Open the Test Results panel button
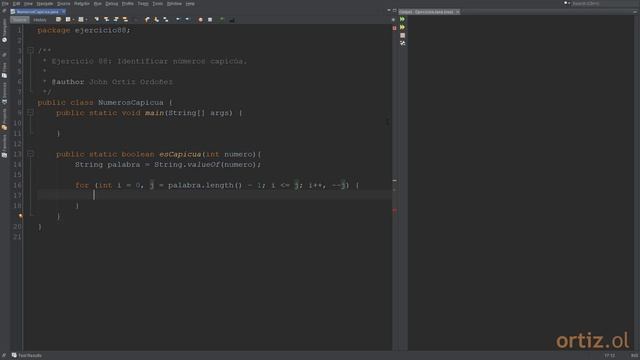Screen dimensions: 640x360 point(27,356)
